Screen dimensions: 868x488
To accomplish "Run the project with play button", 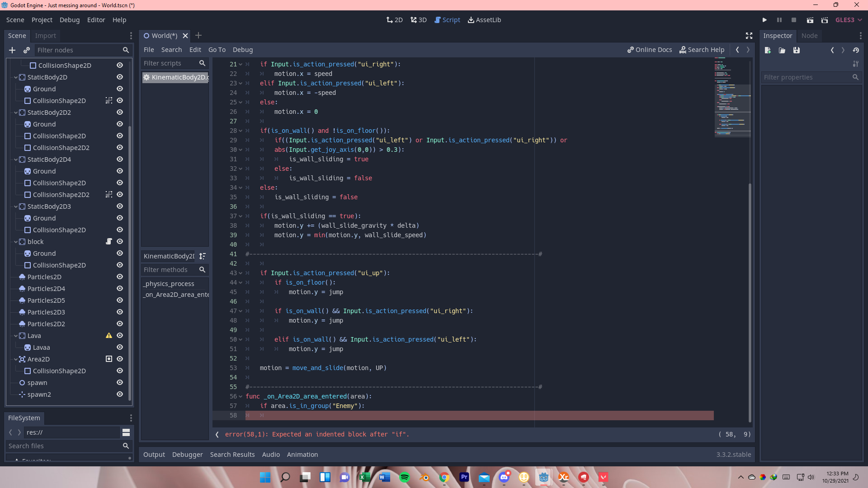I will 764,20.
